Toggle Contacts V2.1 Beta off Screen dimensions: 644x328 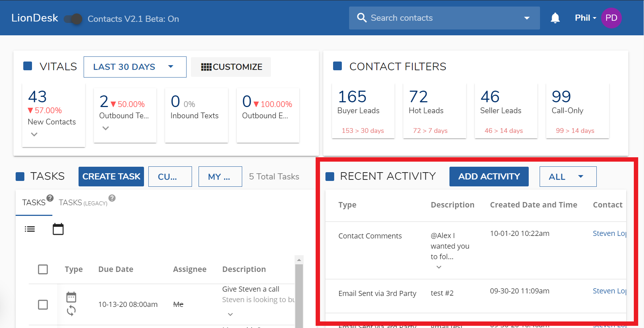73,19
